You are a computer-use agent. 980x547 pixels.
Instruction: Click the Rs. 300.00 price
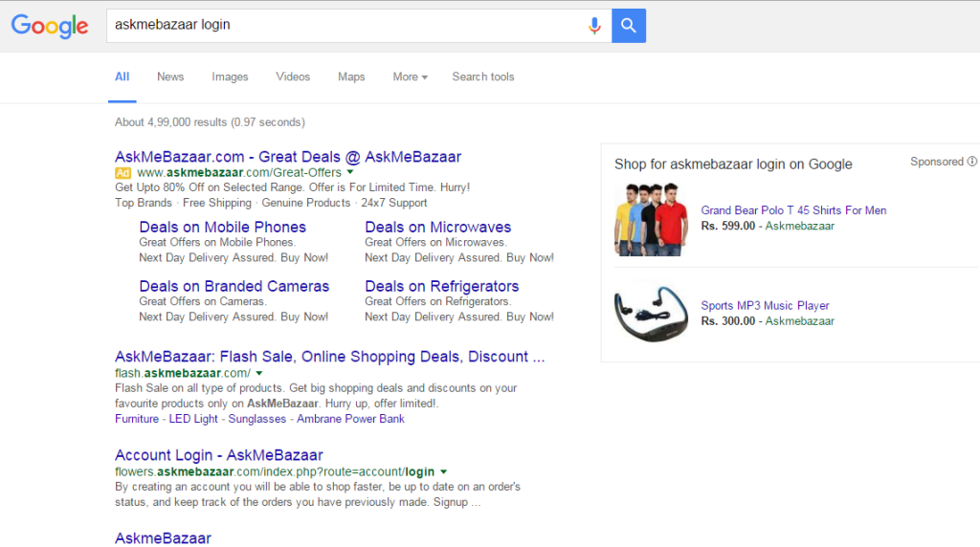[x=728, y=321]
